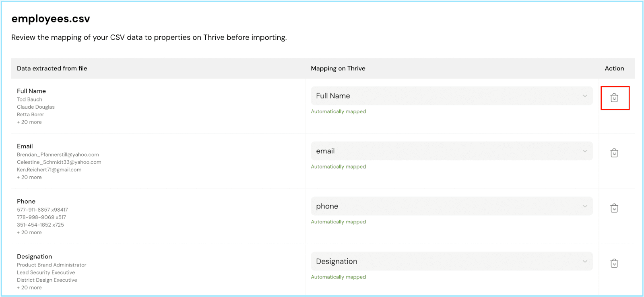This screenshot has height=297, width=644.
Task: Select Celestine_Schmidt33@yahoo.com sample email
Action: tap(59, 162)
